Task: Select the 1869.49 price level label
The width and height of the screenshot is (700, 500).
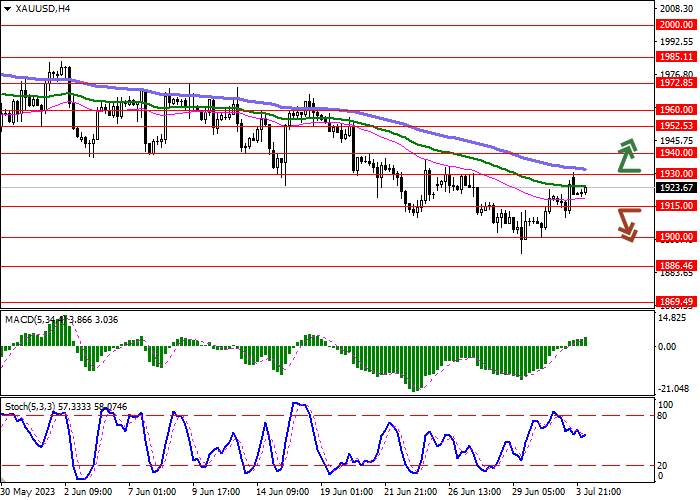Action: (676, 302)
